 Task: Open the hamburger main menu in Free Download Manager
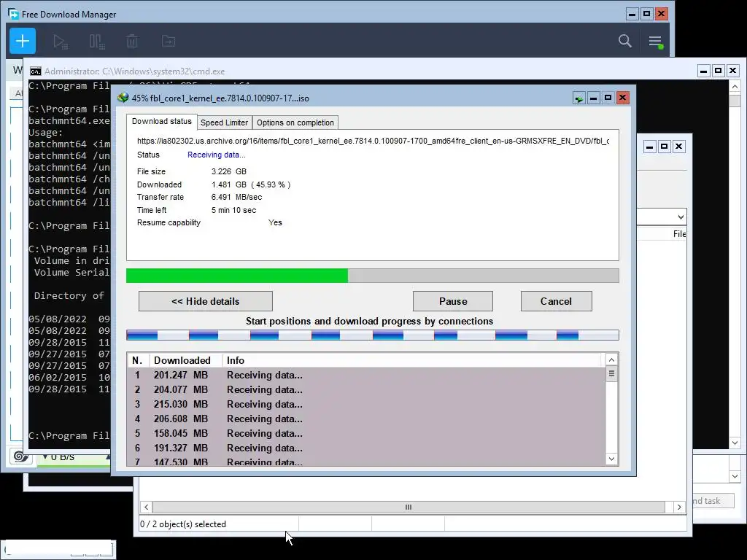[656, 42]
